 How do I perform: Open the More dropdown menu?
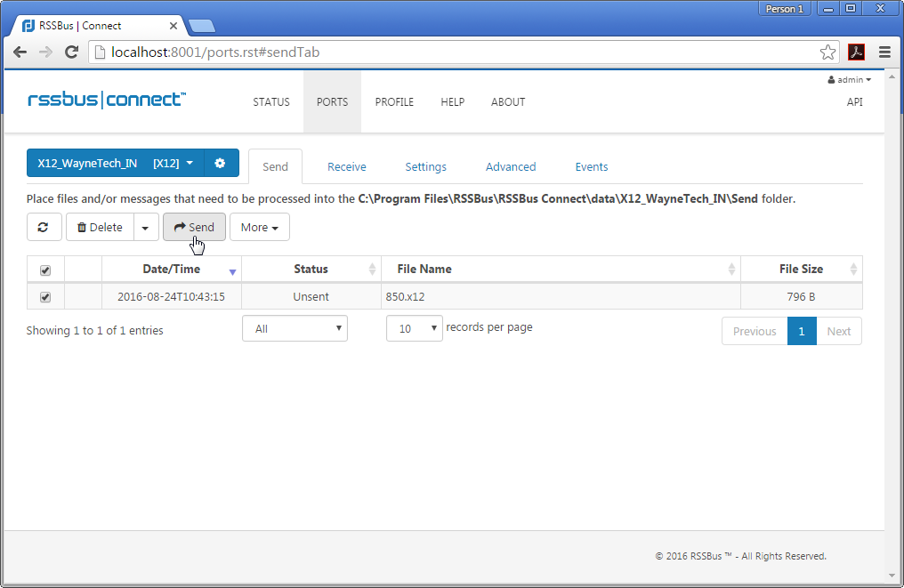point(259,228)
